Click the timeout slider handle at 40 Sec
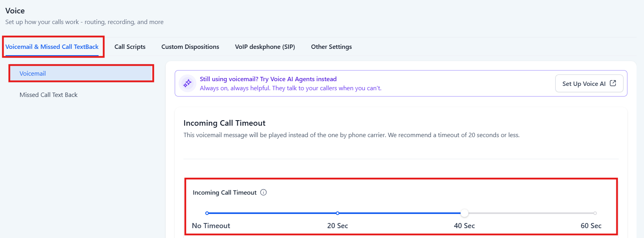 point(465,213)
